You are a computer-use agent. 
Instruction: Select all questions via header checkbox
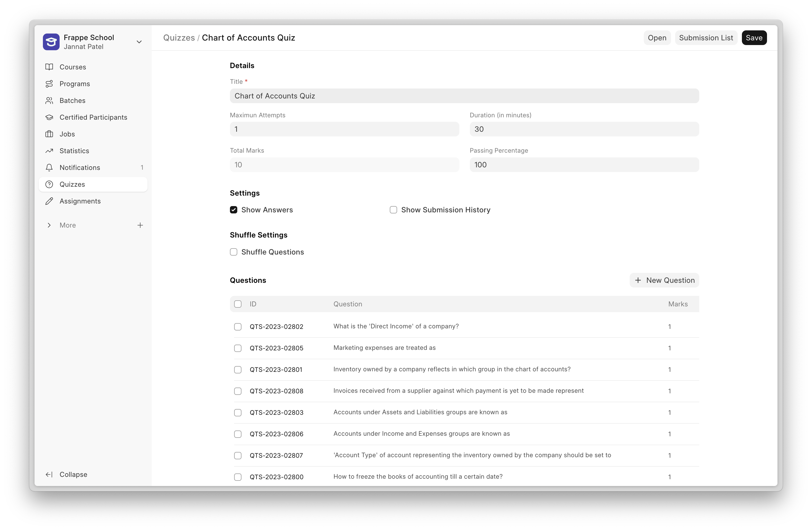click(238, 304)
